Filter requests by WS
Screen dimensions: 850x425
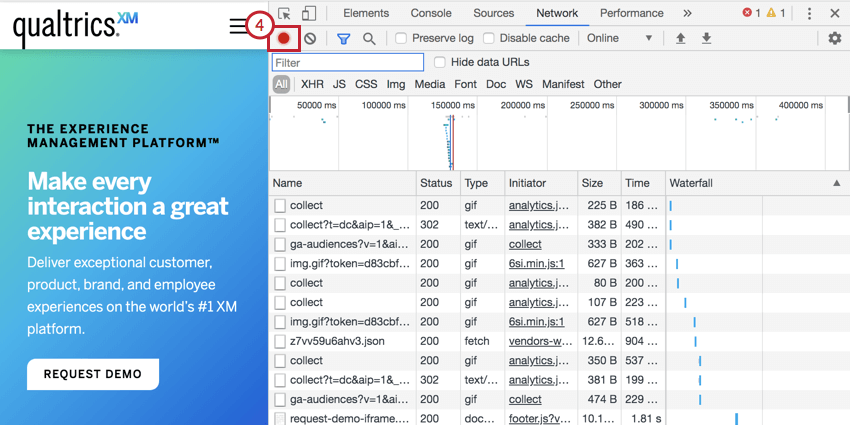click(524, 84)
